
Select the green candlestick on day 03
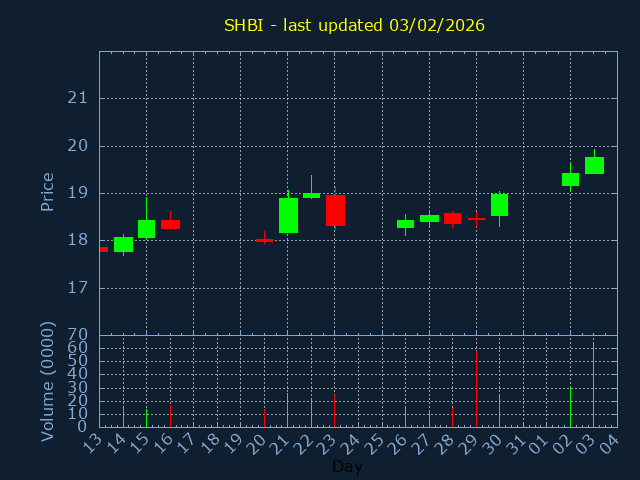click(594, 165)
